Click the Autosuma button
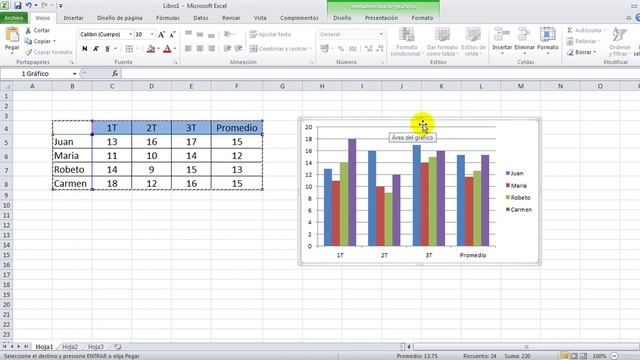The width and height of the screenshot is (640, 360). [x=585, y=30]
